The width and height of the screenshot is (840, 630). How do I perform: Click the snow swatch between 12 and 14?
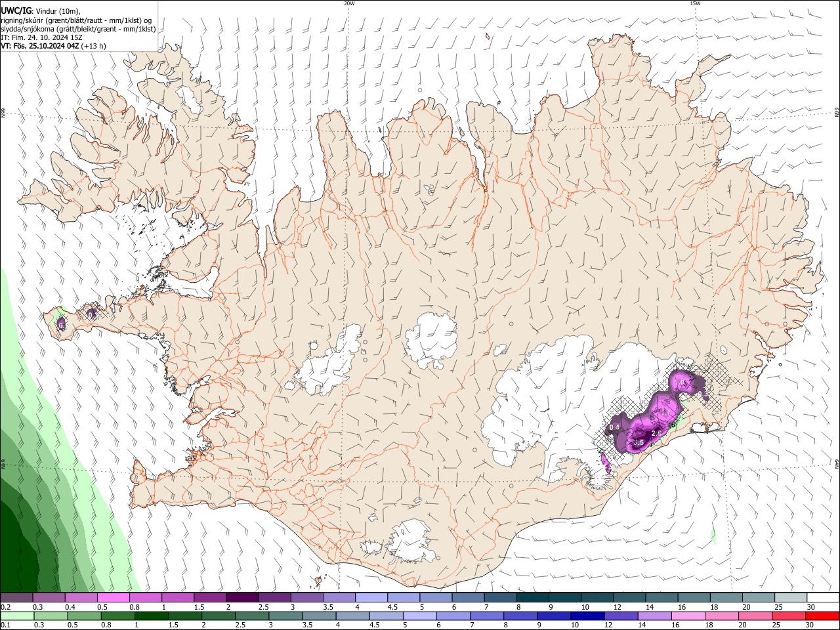point(630,598)
